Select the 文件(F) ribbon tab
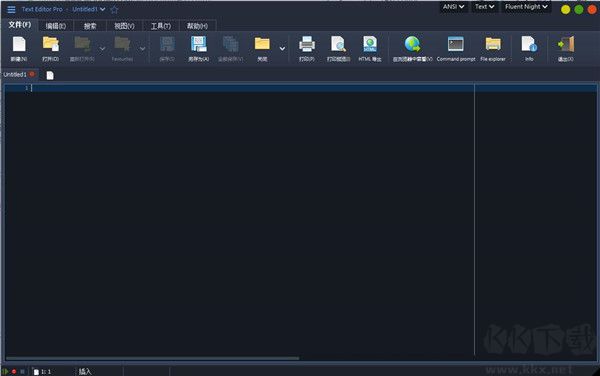The height and width of the screenshot is (376, 600). tap(20, 25)
